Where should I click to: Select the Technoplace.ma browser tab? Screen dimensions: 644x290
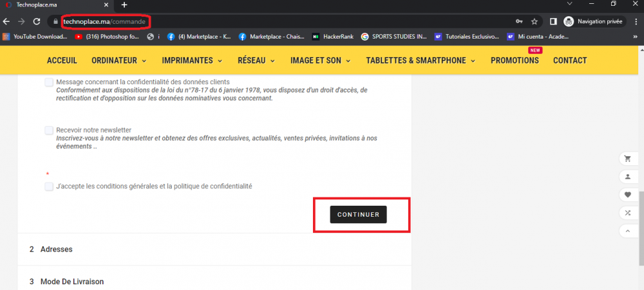point(57,5)
